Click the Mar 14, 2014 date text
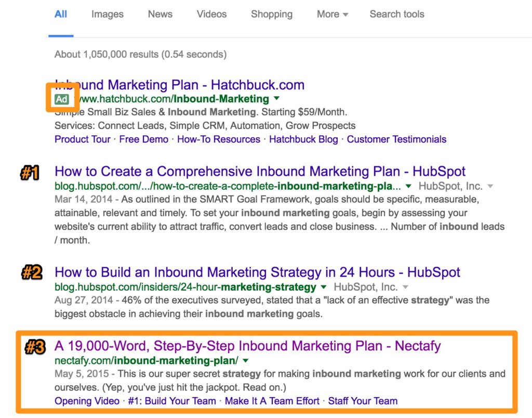This screenshot has width=532, height=418. pos(84,199)
